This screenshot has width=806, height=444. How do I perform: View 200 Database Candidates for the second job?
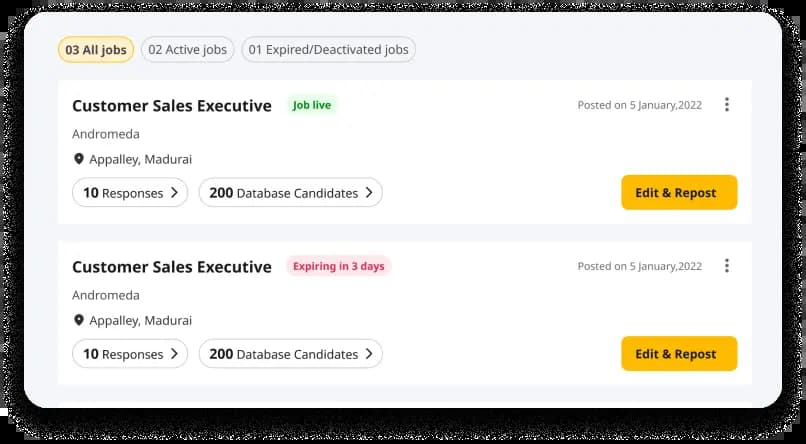pyautogui.click(x=290, y=354)
